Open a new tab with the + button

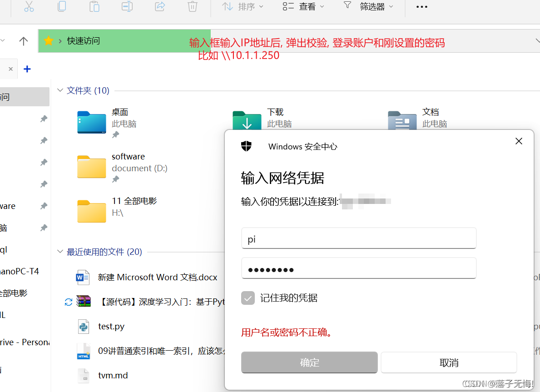[x=27, y=69]
